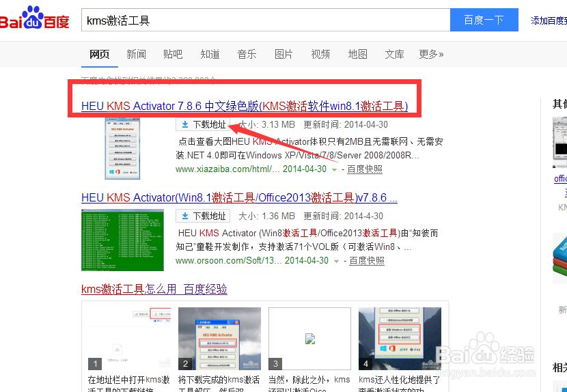
Task: Open the 知道 tab
Action: click(x=210, y=54)
